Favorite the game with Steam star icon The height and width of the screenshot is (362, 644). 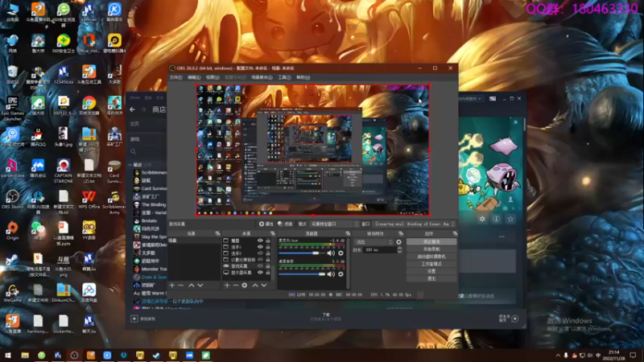point(510,219)
